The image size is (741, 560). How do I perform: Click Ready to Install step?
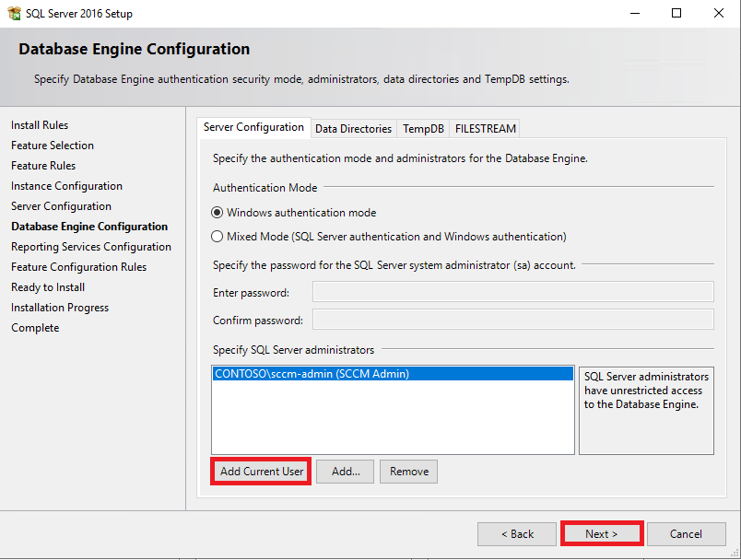tap(48, 287)
